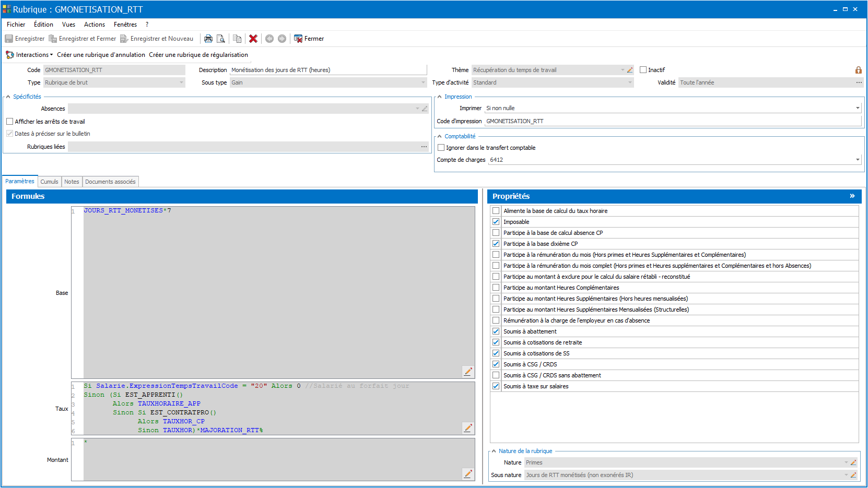Check Ignorer dans le transfert comptable
The image size is (868, 488).
coord(441,148)
